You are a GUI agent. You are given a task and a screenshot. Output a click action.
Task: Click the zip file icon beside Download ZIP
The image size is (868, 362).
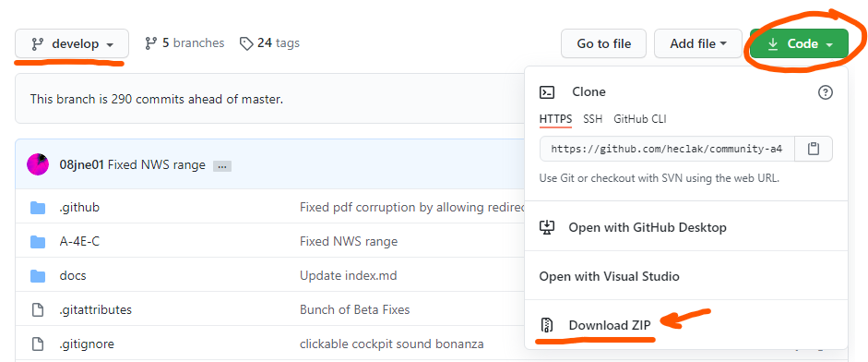tap(546, 325)
